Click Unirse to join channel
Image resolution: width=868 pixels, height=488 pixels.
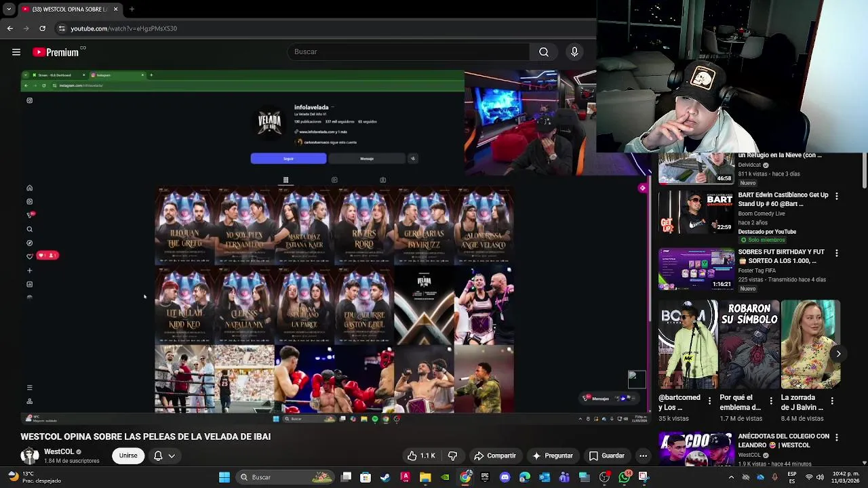coord(128,455)
